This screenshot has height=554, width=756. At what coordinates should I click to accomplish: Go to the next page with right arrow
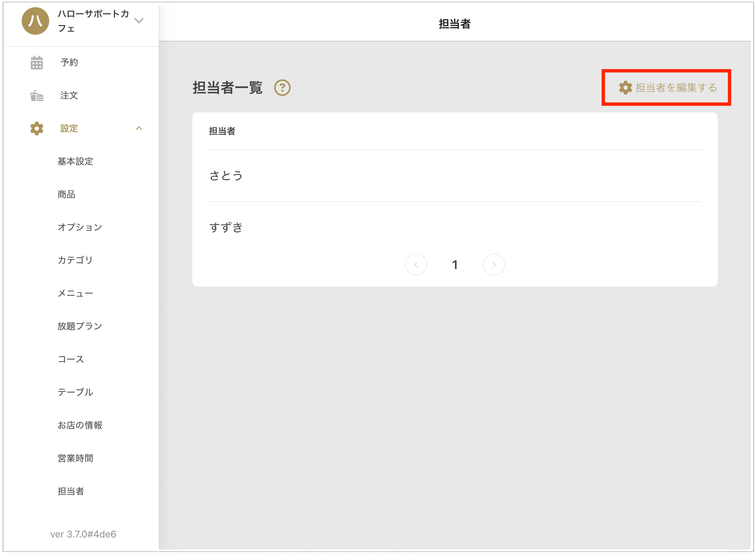(494, 265)
